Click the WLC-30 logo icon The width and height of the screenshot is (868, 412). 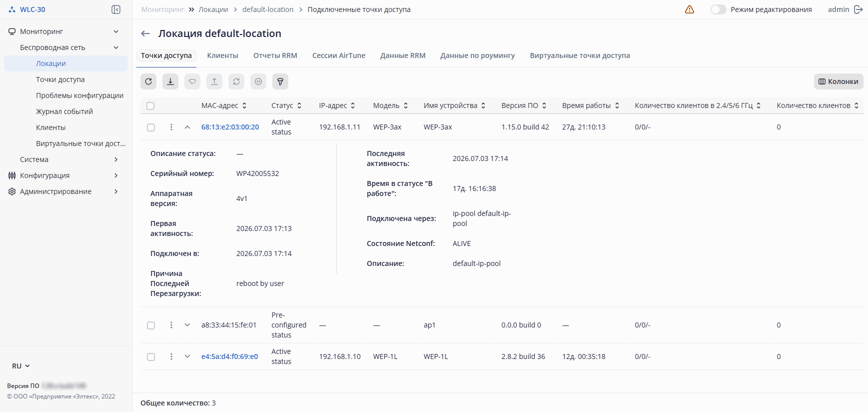[12, 9]
